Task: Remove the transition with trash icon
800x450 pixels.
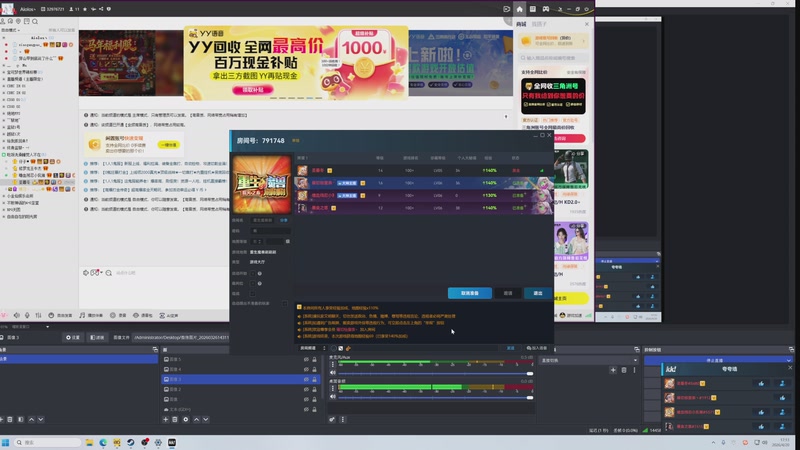Action: [623, 370]
